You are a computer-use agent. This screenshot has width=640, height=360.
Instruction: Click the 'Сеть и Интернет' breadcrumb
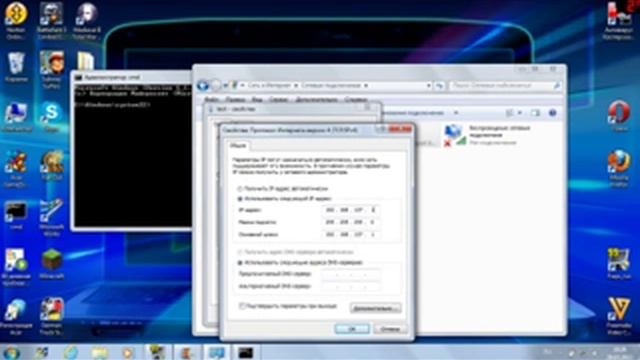[x=269, y=86]
